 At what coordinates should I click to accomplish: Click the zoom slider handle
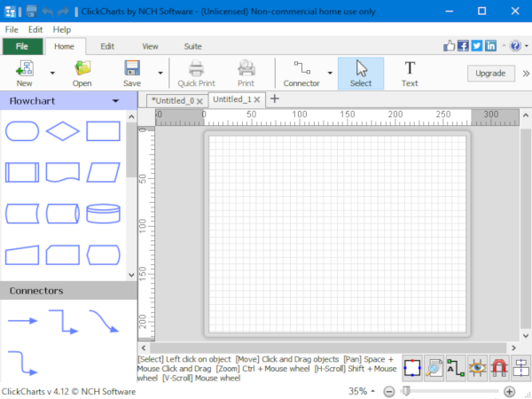pyautogui.click(x=406, y=391)
